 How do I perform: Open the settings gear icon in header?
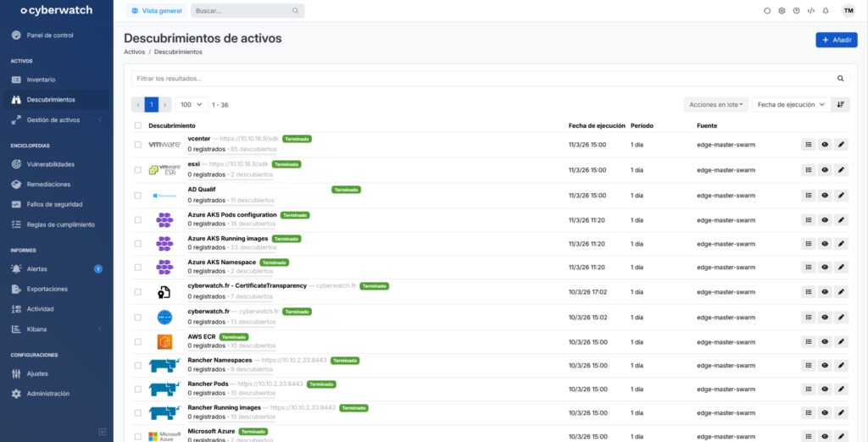pyautogui.click(x=782, y=11)
